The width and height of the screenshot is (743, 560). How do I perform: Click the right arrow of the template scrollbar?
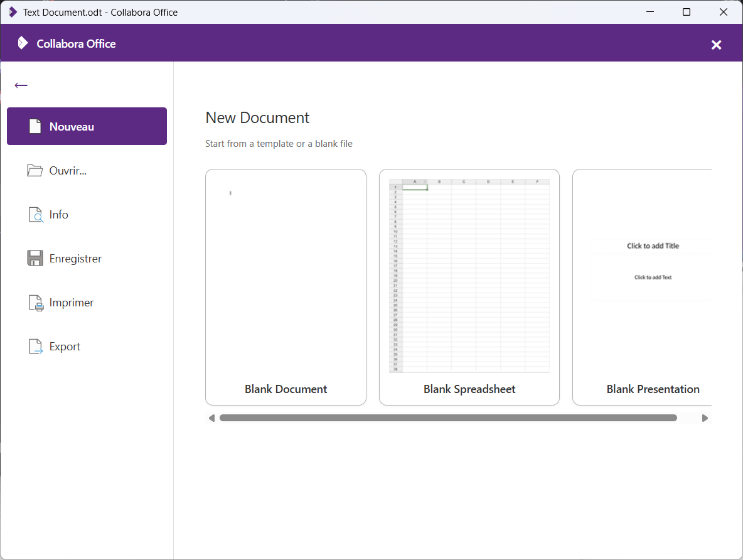[705, 417]
